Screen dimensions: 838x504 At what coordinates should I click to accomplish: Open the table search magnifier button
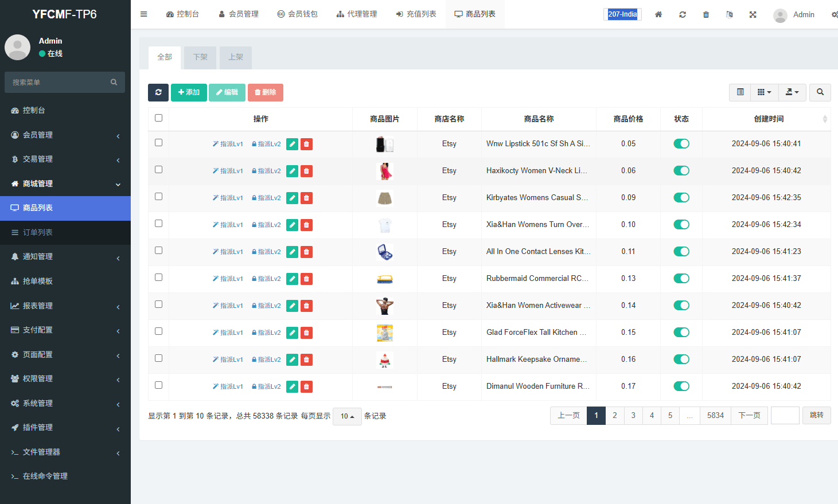820,92
